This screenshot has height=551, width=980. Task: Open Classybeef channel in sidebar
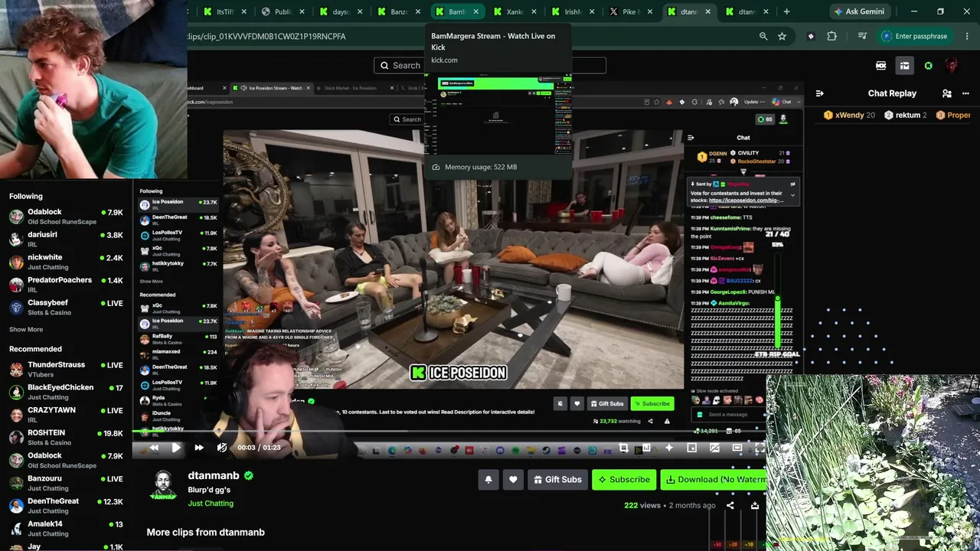(x=66, y=308)
